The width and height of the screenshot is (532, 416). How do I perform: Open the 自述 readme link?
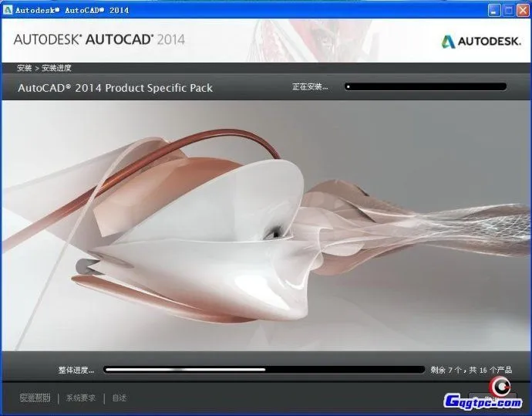pyautogui.click(x=119, y=397)
